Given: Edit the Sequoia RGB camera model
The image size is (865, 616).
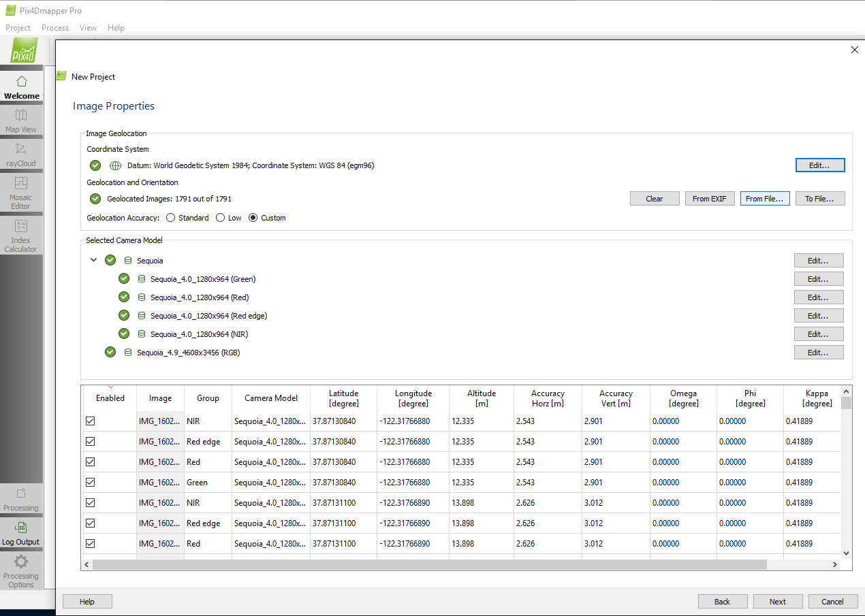Looking at the screenshot, I should 819,353.
